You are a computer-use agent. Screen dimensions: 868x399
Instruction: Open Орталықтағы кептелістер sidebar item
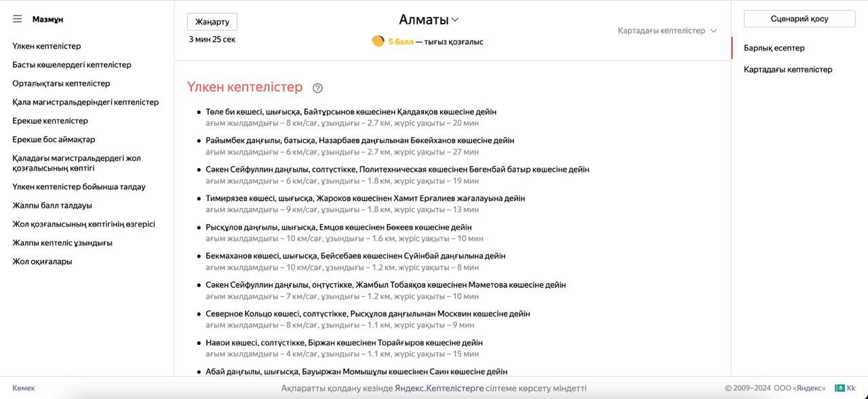coord(61,83)
